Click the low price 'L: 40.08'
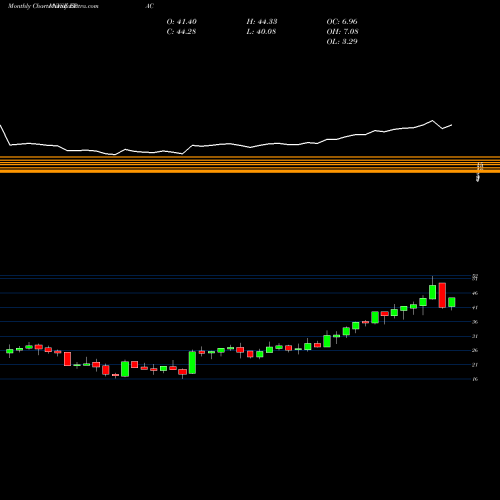This screenshot has height=500, width=500. click(x=261, y=32)
